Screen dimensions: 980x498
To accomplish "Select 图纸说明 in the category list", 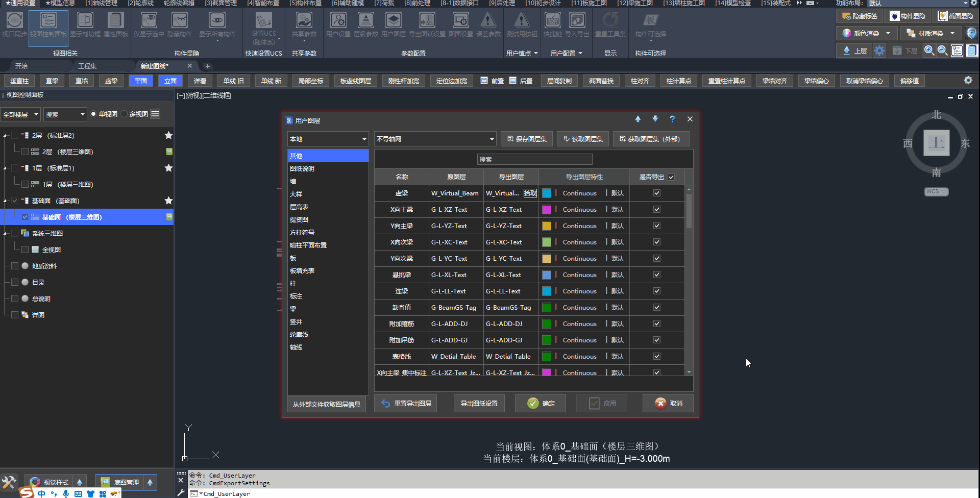I will tap(302, 169).
